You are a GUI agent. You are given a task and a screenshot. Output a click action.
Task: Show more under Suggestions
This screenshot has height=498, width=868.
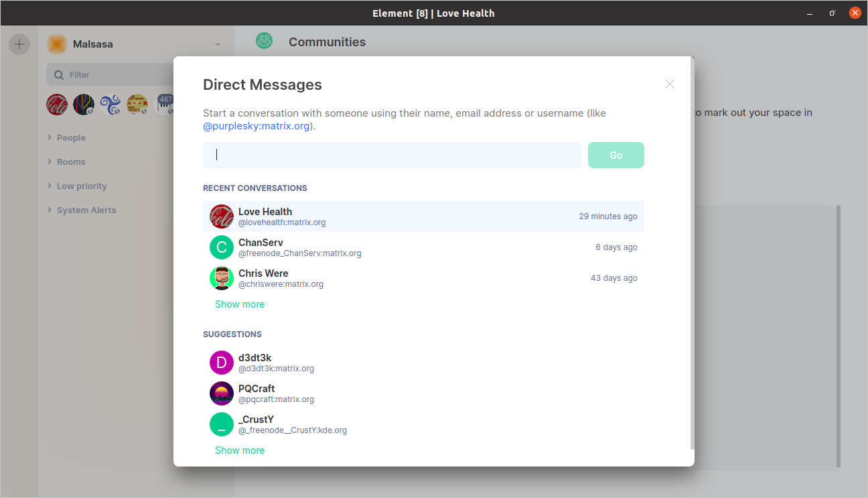[x=240, y=450]
